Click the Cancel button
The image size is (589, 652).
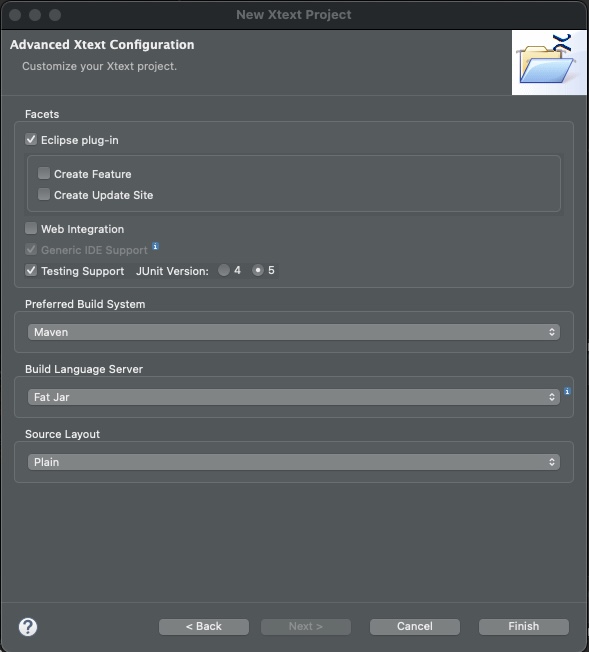[415, 627]
